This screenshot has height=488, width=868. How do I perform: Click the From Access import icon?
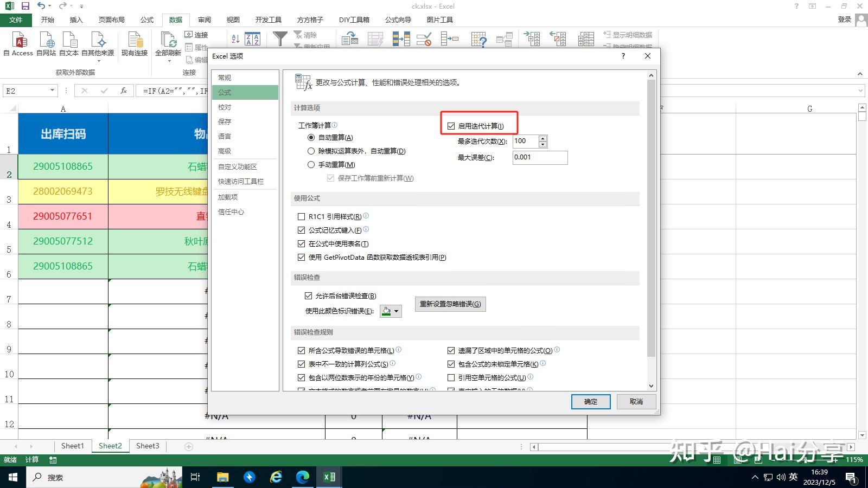pyautogui.click(x=19, y=43)
